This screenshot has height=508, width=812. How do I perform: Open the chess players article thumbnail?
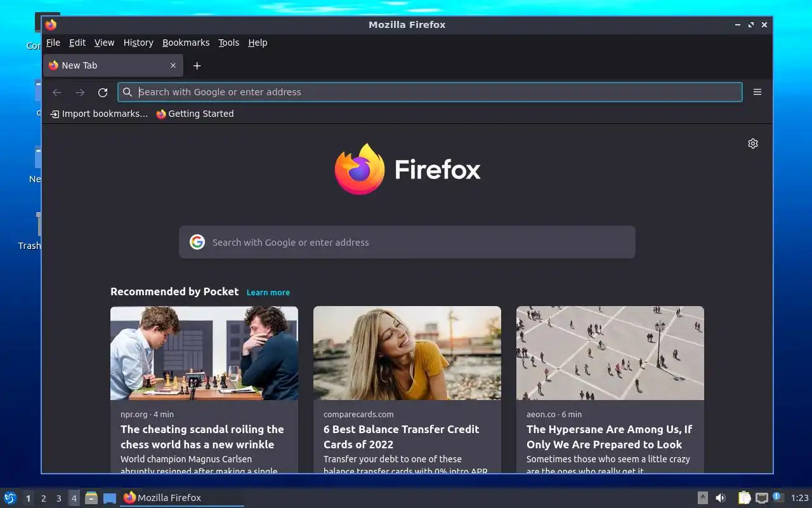[204, 353]
